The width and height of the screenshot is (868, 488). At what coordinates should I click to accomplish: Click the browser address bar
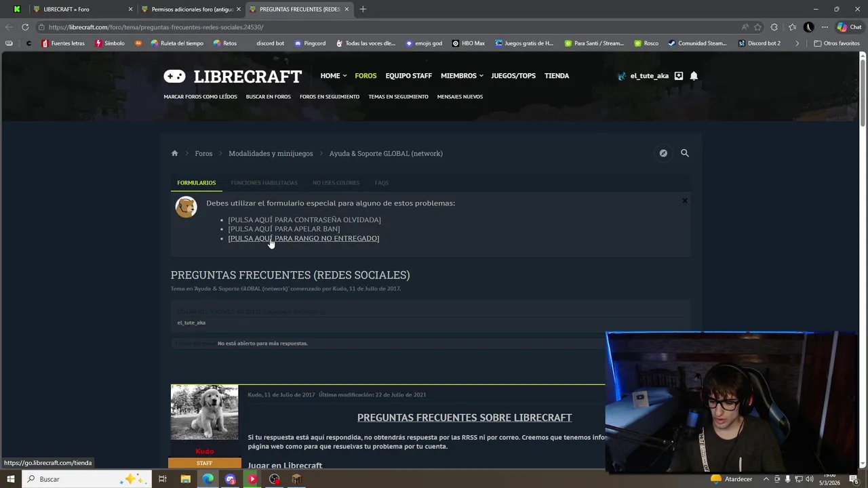pyautogui.click(x=387, y=27)
